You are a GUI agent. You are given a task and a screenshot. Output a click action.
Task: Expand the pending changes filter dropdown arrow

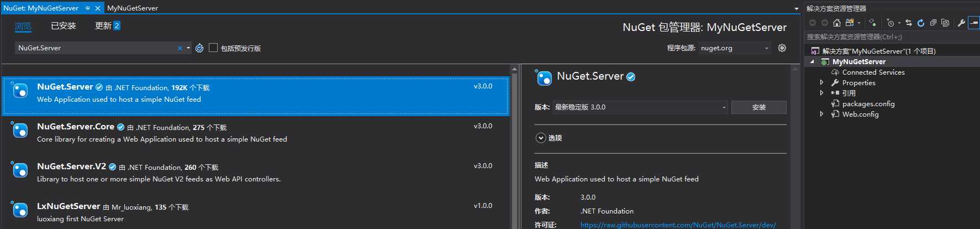pyautogui.click(x=899, y=23)
